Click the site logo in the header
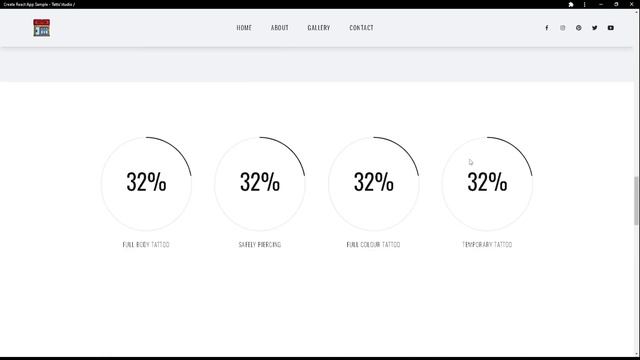 point(41,28)
